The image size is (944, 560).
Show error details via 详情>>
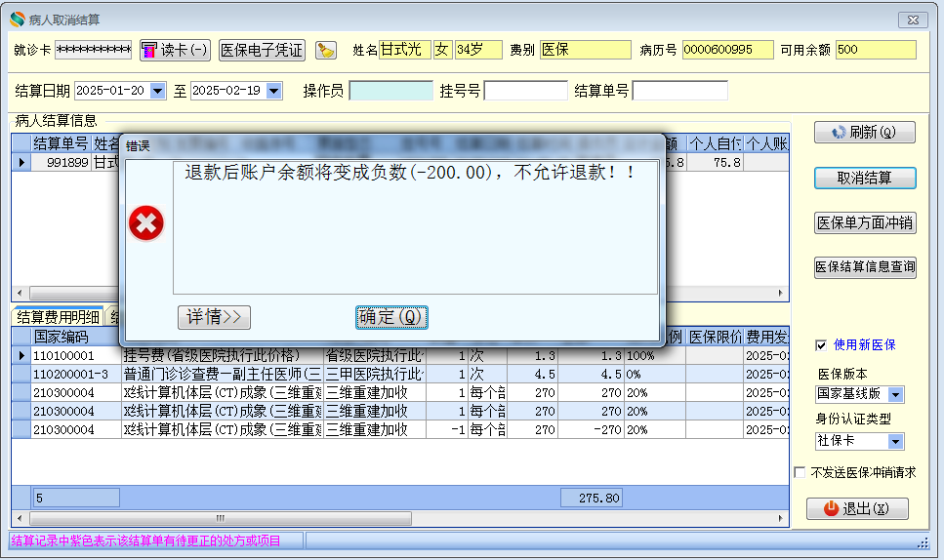coord(214,317)
